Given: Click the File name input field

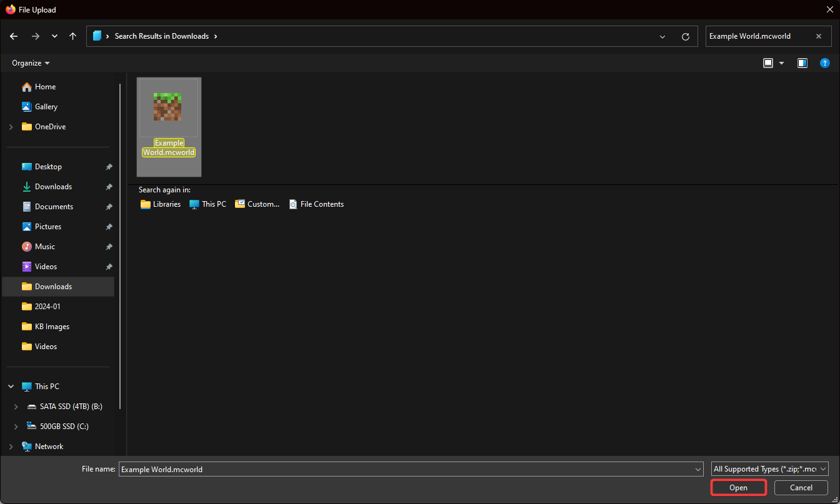Looking at the screenshot, I should [x=406, y=469].
